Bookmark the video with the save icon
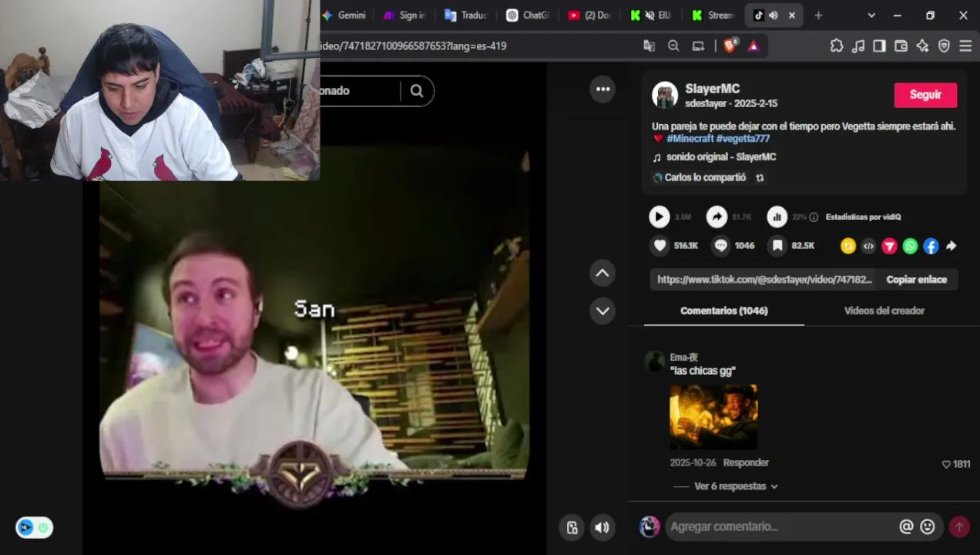This screenshot has width=980, height=555. pyautogui.click(x=777, y=246)
